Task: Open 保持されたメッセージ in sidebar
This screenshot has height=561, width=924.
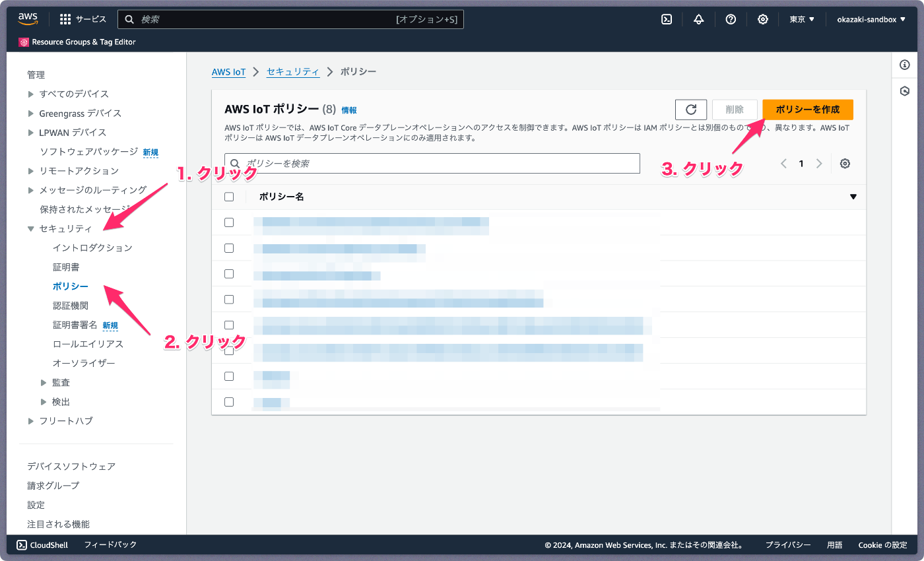Action: coord(84,209)
